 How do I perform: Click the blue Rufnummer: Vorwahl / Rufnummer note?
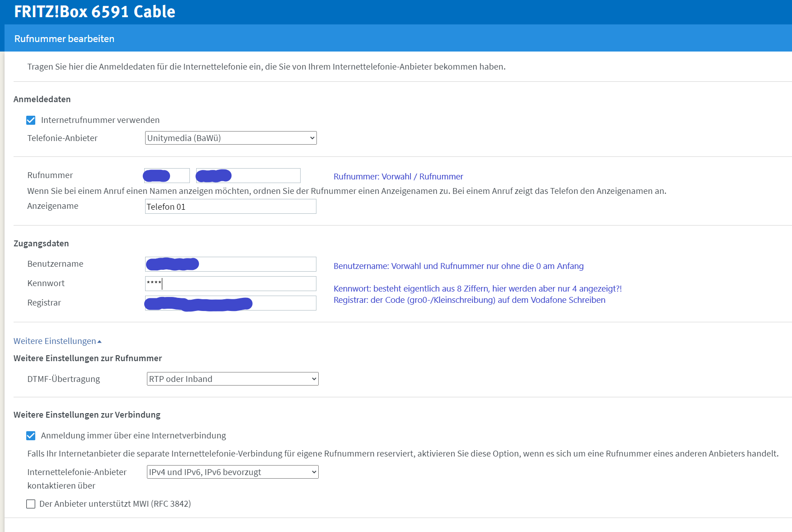(x=398, y=177)
